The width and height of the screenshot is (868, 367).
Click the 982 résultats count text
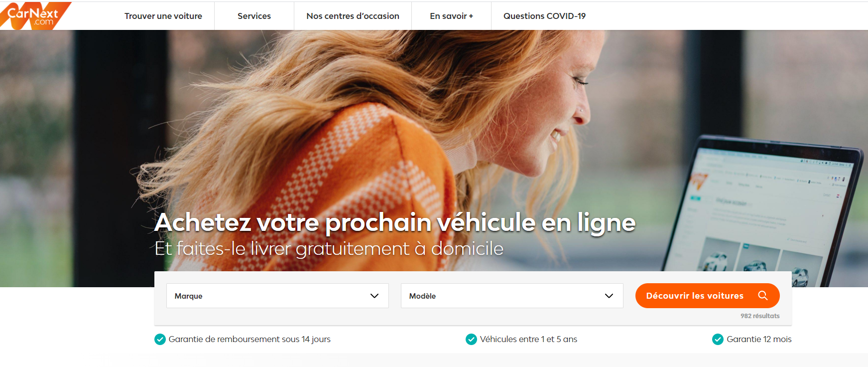(x=760, y=316)
